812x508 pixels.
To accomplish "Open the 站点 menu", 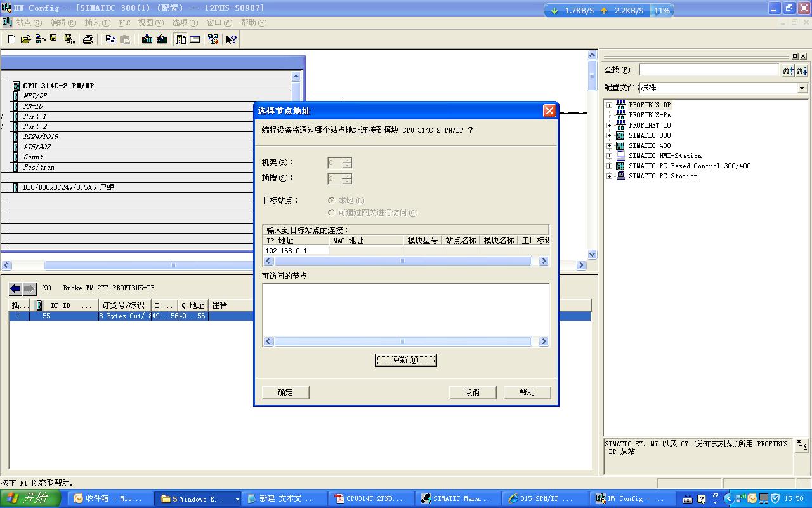I will [x=29, y=22].
